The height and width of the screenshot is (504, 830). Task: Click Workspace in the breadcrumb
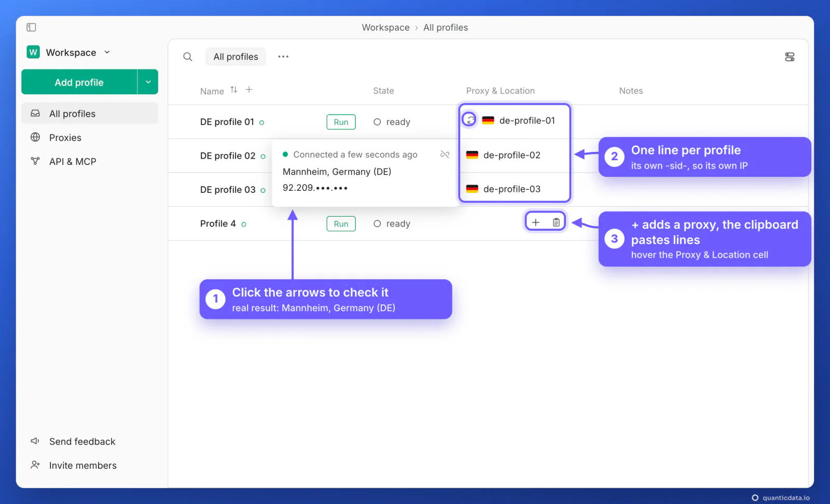tap(385, 27)
